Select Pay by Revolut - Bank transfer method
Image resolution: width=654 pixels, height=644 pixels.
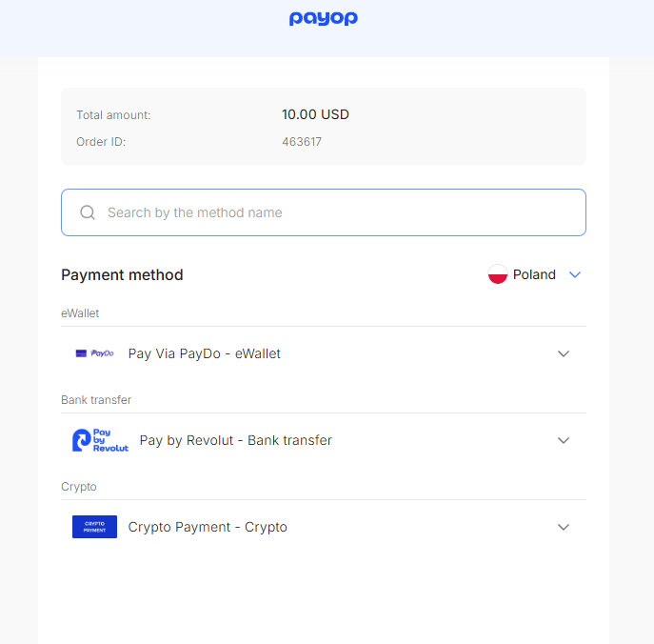[x=324, y=440]
